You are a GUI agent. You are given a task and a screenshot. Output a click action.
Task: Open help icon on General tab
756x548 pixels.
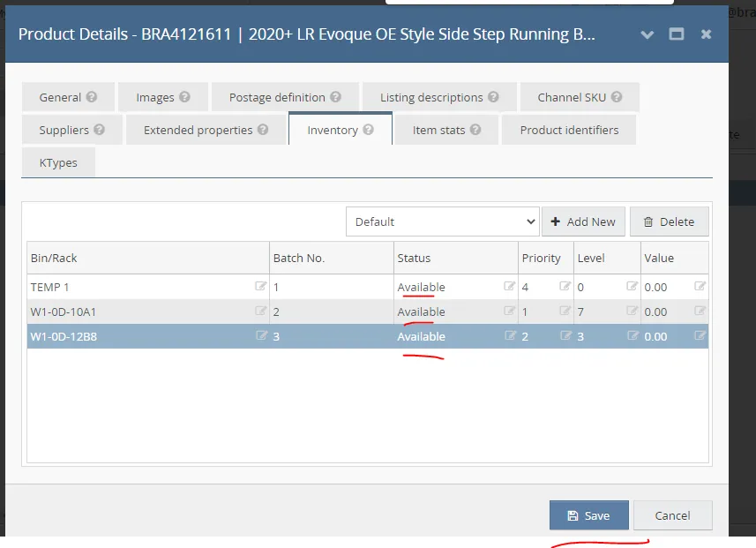point(92,97)
